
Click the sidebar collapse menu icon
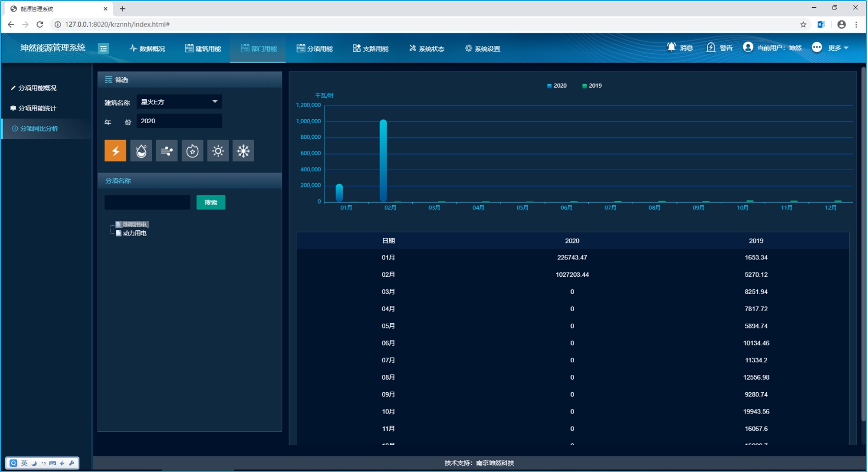coord(103,49)
